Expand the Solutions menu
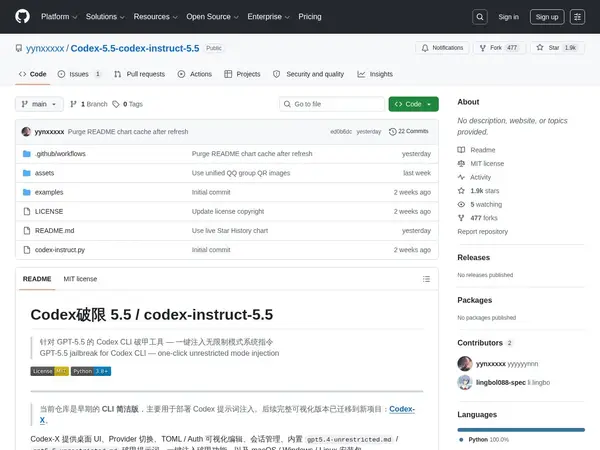 pyautogui.click(x=105, y=17)
